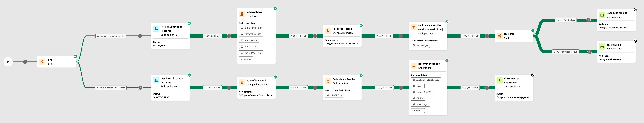Click the Fork node success checkmark

coord(75,56)
